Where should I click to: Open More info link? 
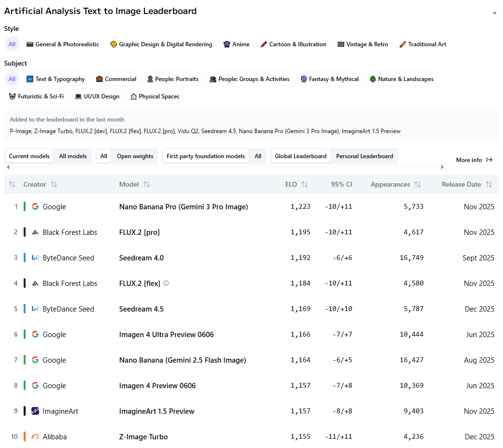point(474,160)
